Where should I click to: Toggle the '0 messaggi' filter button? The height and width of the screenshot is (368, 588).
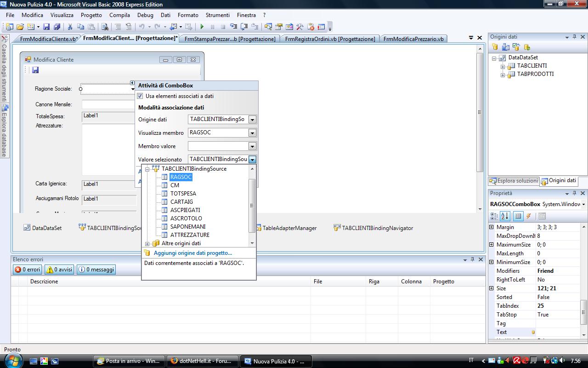[x=96, y=270]
